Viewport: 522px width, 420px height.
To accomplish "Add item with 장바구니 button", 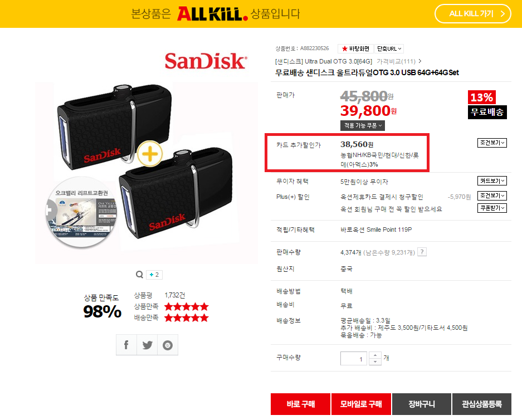I will pos(422,404).
